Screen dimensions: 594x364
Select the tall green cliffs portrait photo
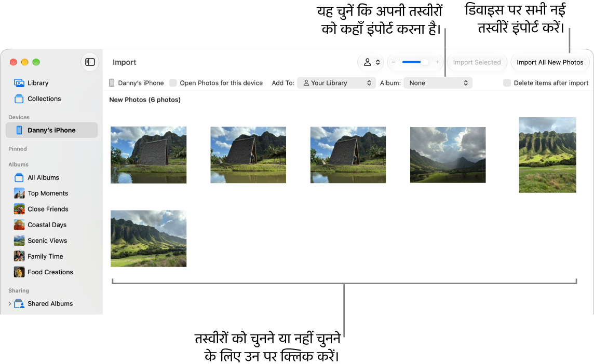[547, 155]
